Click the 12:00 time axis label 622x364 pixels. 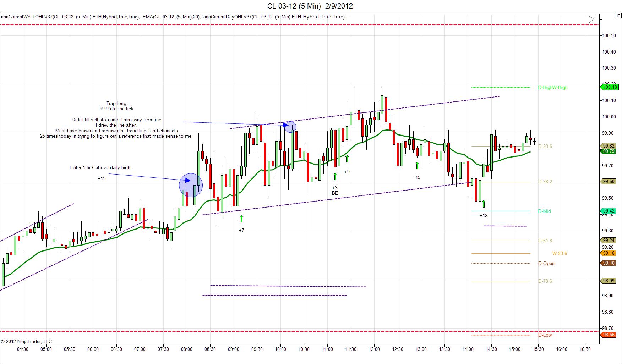[374, 349]
